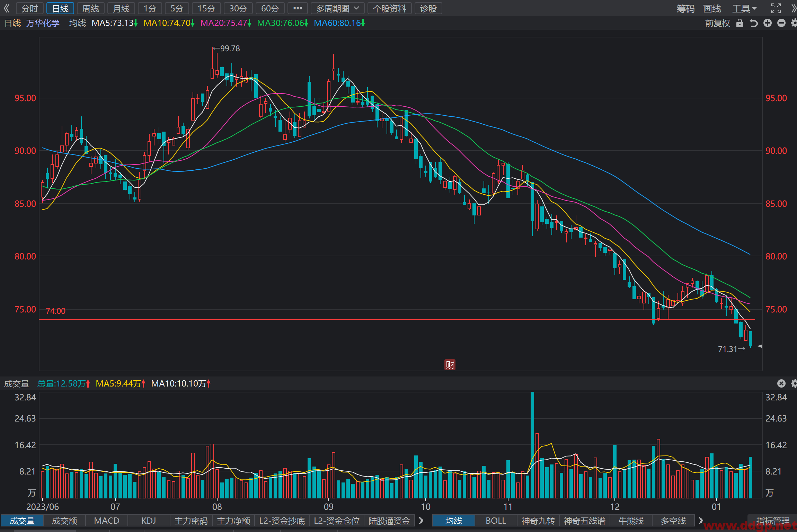The height and width of the screenshot is (532, 797).
Task: Open main chart settings gear icon
Action: 794,23
